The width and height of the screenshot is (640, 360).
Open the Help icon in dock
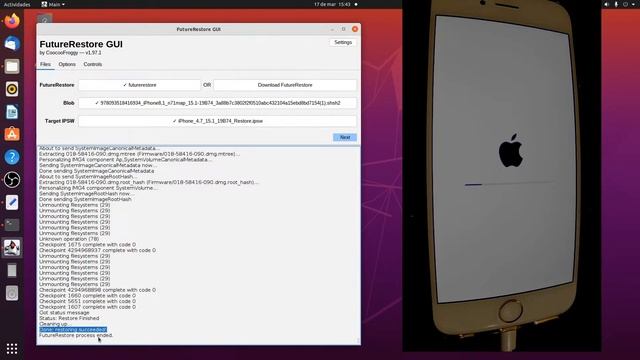(12, 157)
